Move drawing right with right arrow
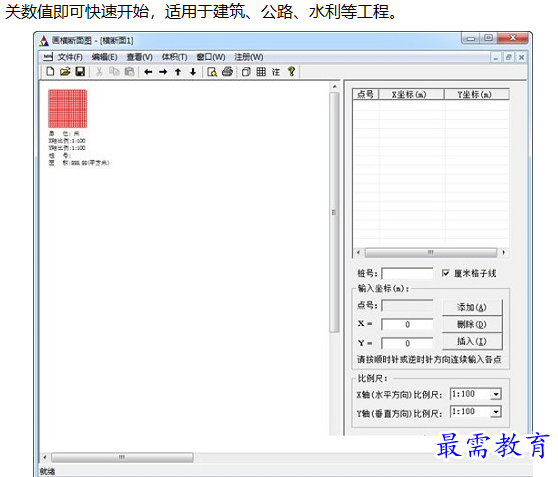 tap(163, 72)
